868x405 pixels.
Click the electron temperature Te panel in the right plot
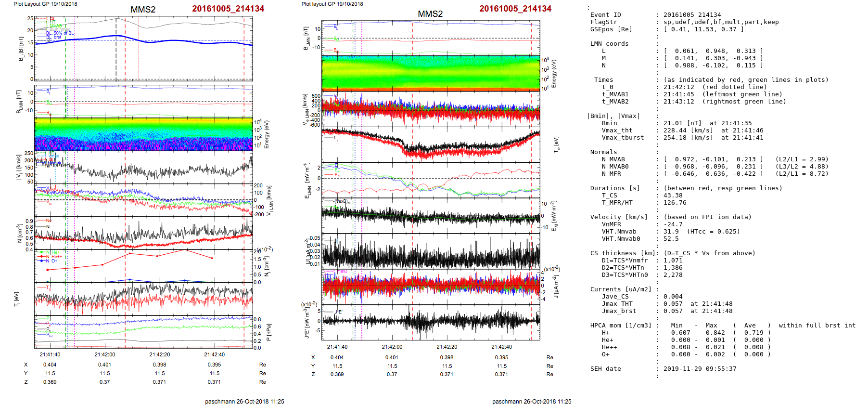pyautogui.click(x=431, y=144)
